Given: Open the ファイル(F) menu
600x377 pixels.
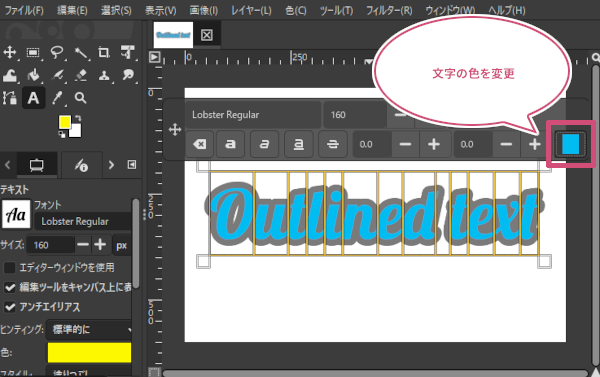Looking at the screenshot, I should 24,10.
